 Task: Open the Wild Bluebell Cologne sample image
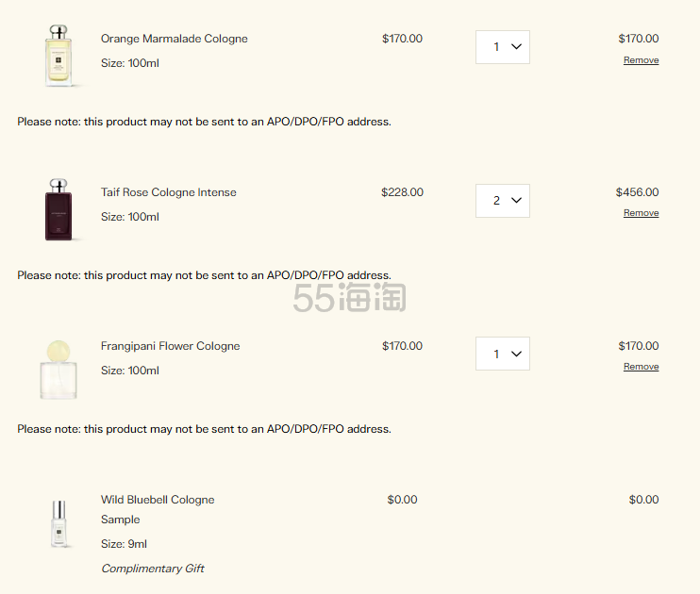pyautogui.click(x=58, y=524)
